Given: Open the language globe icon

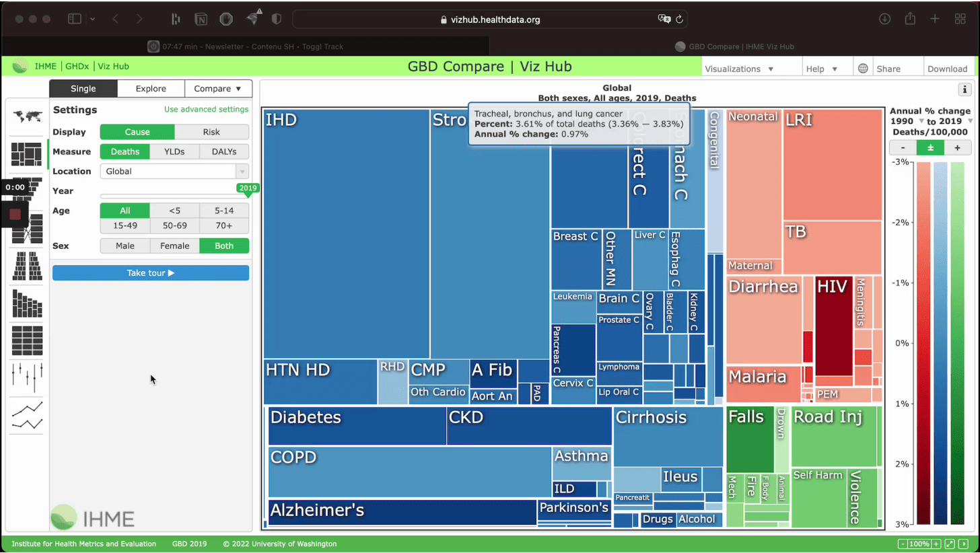Looking at the screenshot, I should pos(863,69).
